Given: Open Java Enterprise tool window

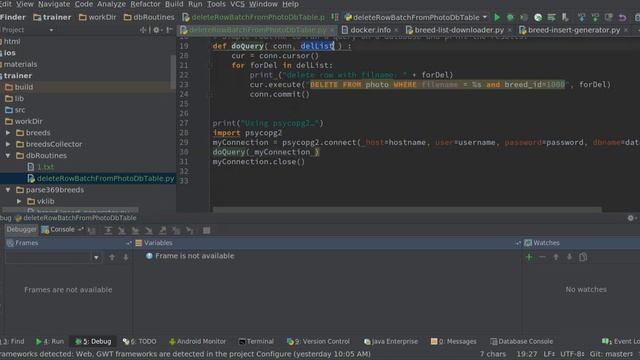Looking at the screenshot, I should [391, 341].
